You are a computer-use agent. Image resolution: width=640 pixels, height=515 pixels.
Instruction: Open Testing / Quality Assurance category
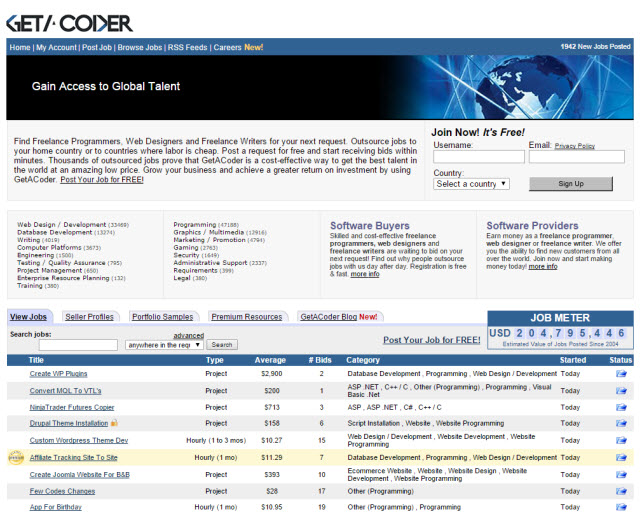pyautogui.click(x=61, y=263)
